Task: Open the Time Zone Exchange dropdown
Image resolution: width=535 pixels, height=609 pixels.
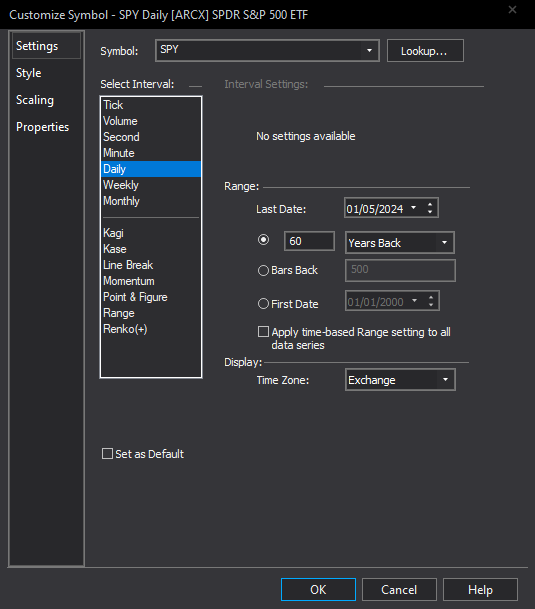Action: click(400, 379)
